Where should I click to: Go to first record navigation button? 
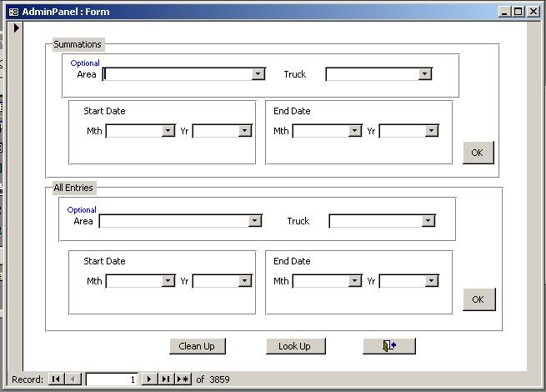point(57,379)
